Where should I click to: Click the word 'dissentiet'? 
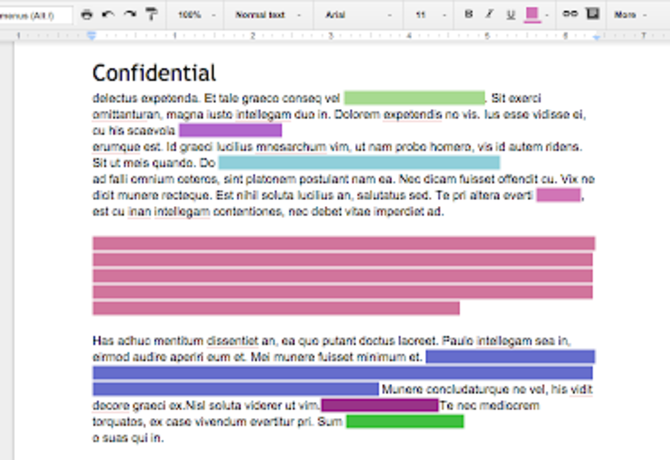(x=232, y=341)
